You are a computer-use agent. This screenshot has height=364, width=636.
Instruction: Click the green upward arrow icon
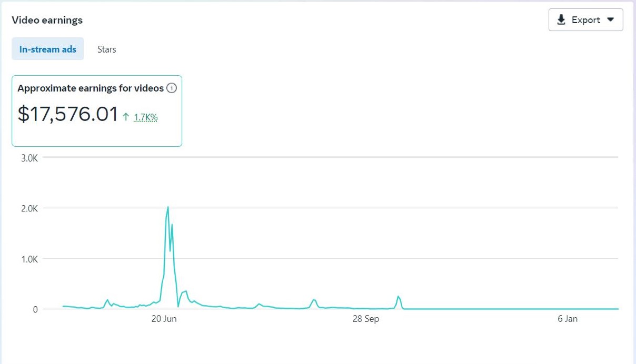click(126, 117)
